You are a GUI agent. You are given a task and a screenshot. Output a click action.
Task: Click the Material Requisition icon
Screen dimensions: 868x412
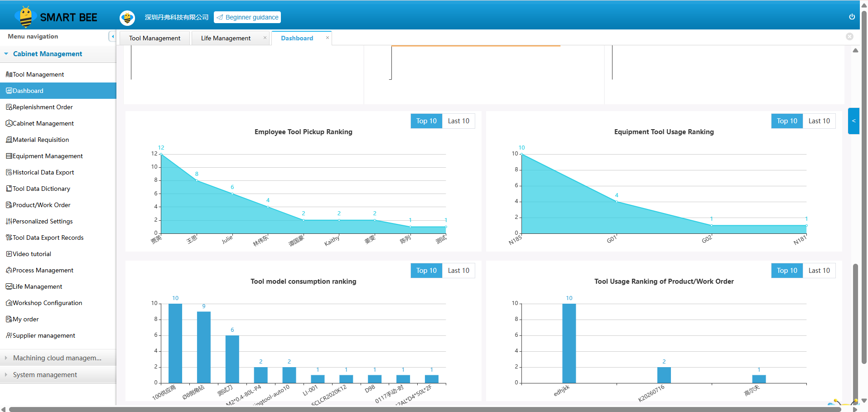coord(9,140)
